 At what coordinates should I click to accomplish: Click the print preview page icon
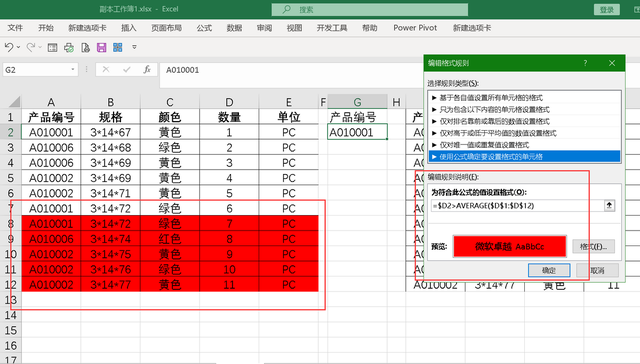(85, 48)
